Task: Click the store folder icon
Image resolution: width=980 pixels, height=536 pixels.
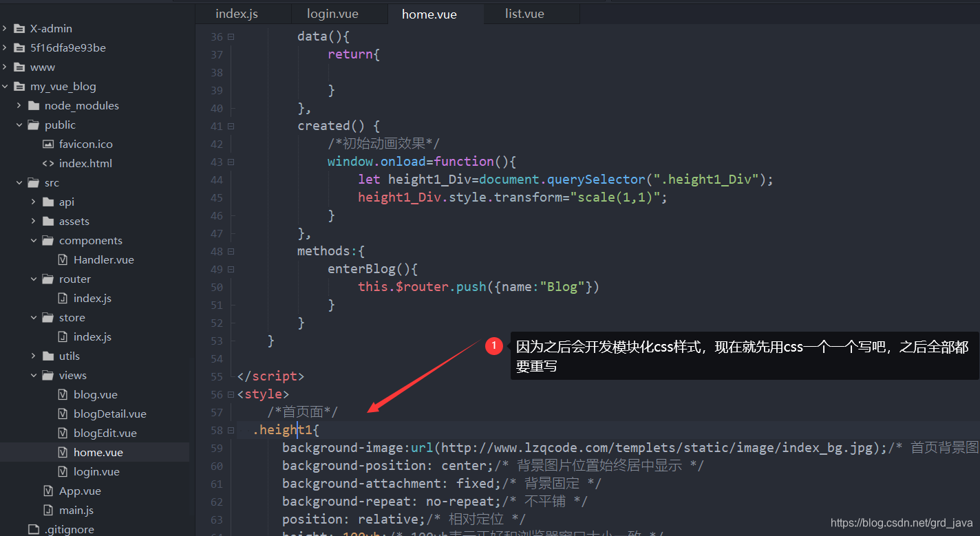Action: (48, 318)
